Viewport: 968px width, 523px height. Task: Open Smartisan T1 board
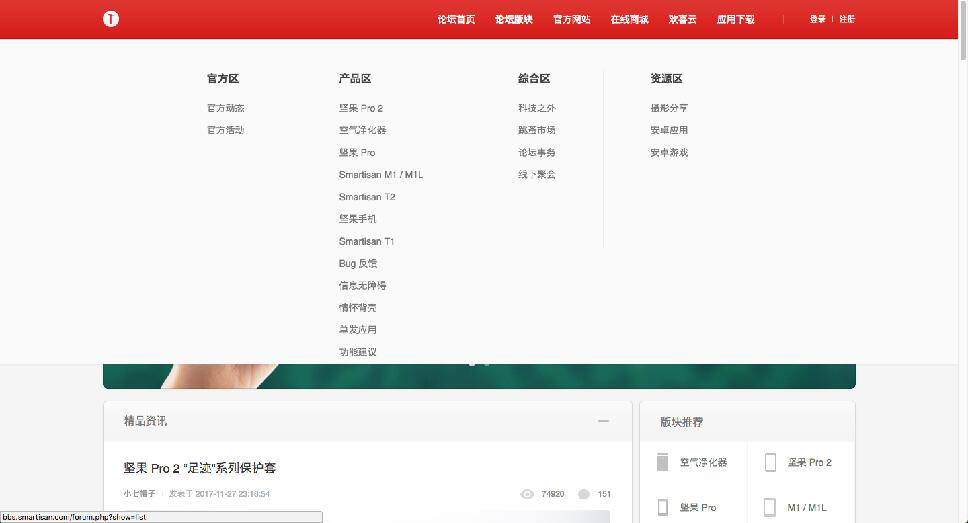366,241
